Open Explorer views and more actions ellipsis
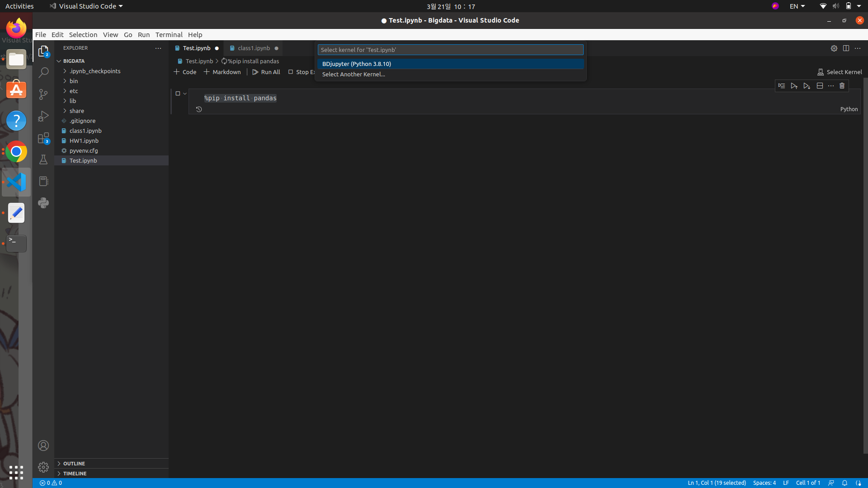Viewport: 868px width, 488px height. (158, 48)
